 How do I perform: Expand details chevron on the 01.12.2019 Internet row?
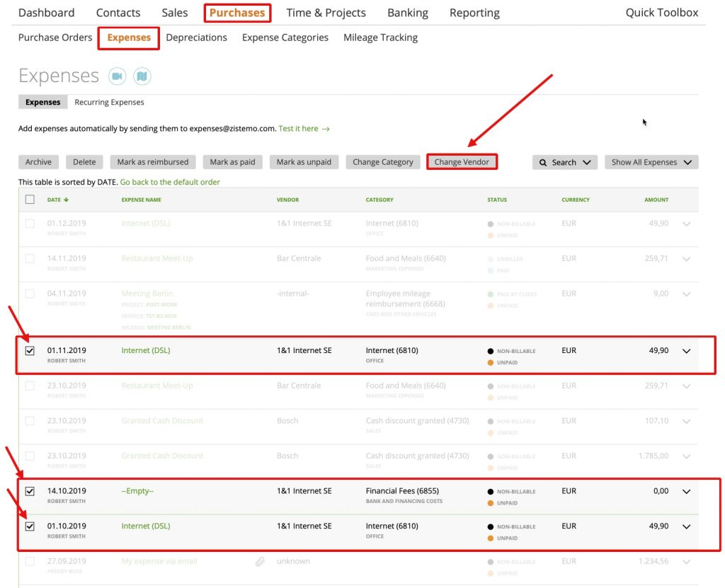(x=685, y=224)
